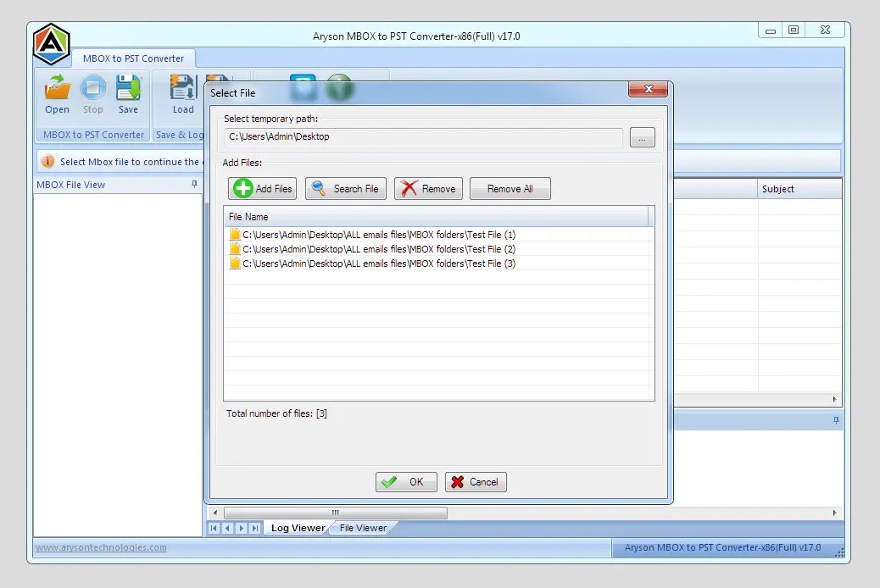Click the folder icon beside Test File (1)

(x=235, y=234)
